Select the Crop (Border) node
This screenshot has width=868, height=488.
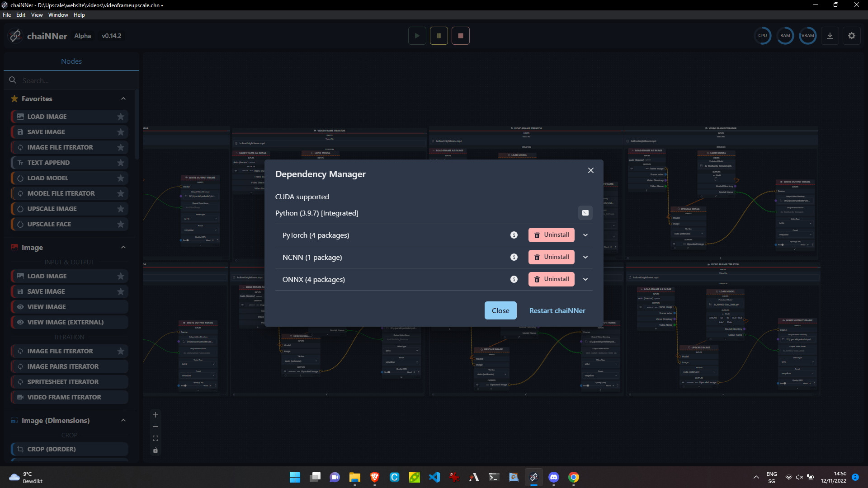click(x=69, y=449)
